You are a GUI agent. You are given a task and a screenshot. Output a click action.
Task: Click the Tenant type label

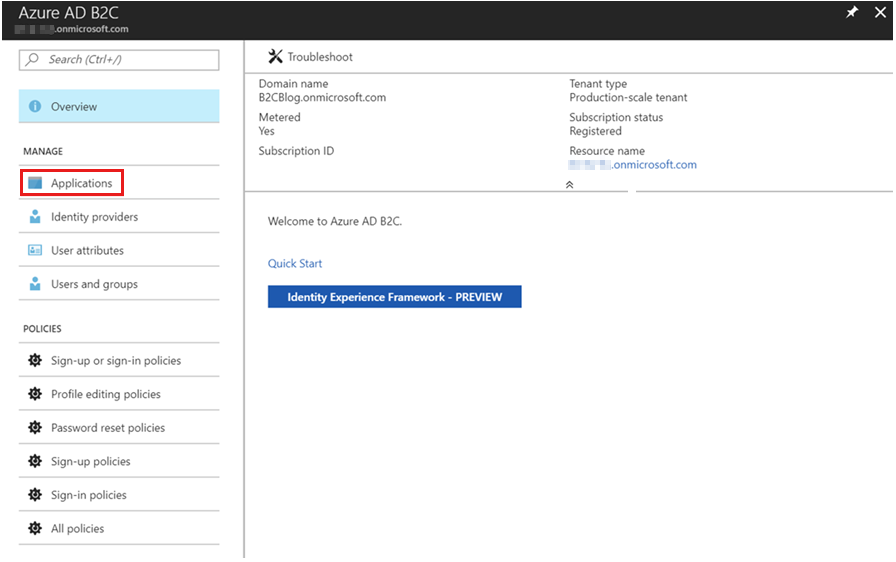(x=598, y=83)
